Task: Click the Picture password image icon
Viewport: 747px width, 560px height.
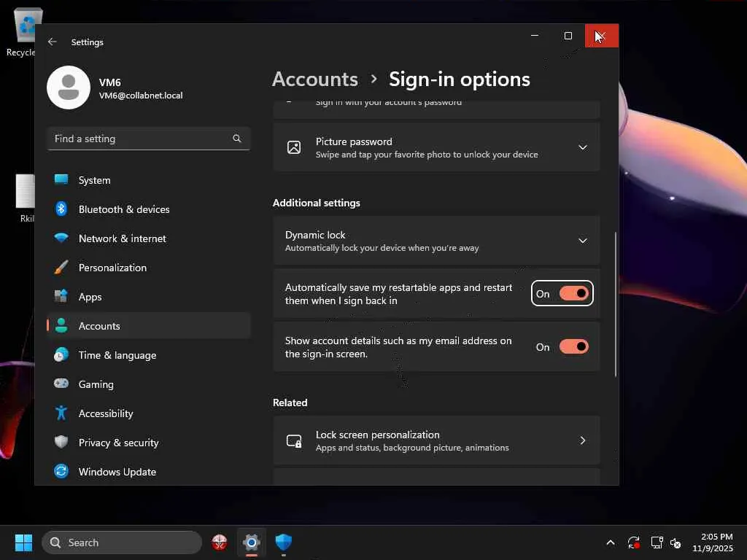Action: [294, 147]
